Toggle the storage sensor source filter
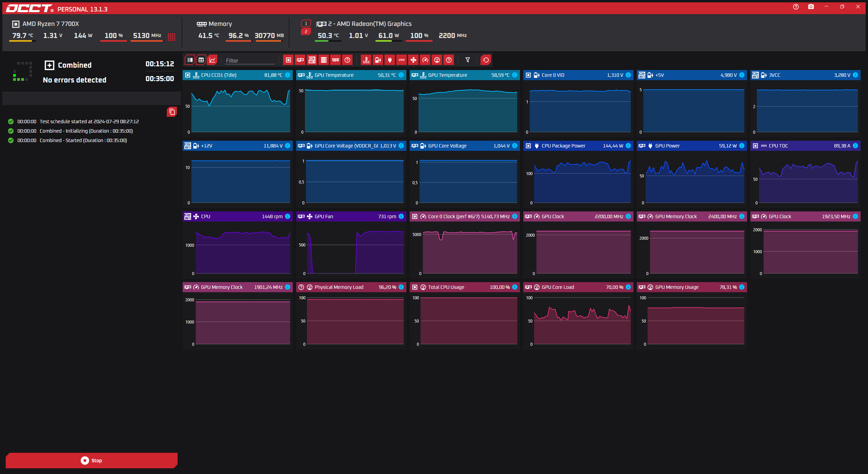 pos(324,60)
